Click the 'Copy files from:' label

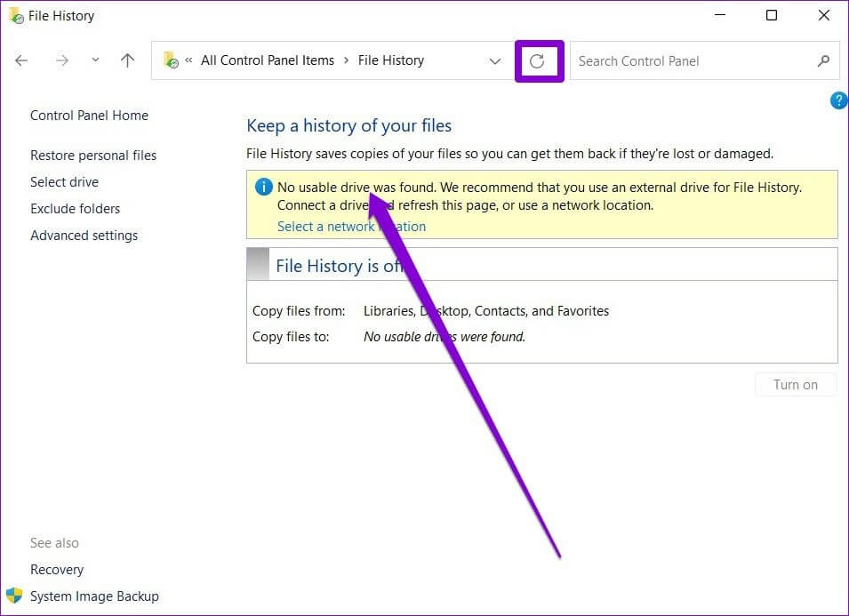(x=299, y=311)
